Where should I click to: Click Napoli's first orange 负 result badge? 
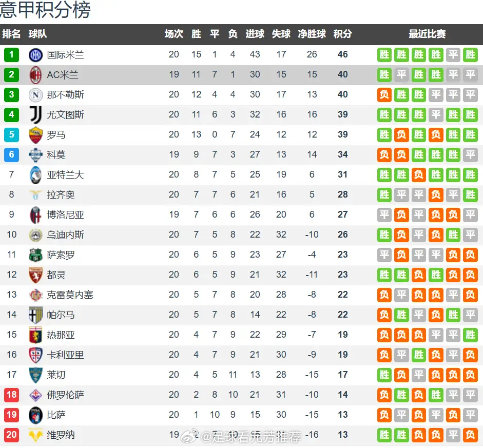(x=384, y=95)
